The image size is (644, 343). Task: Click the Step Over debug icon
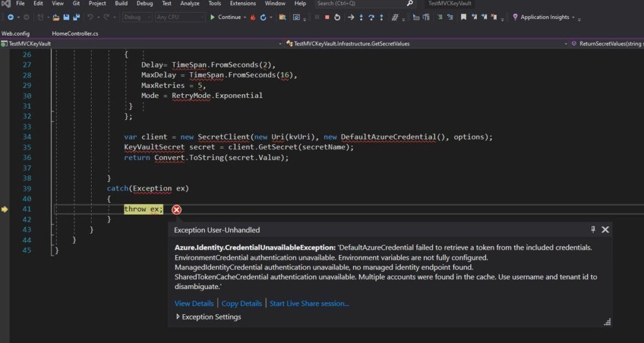[372, 17]
